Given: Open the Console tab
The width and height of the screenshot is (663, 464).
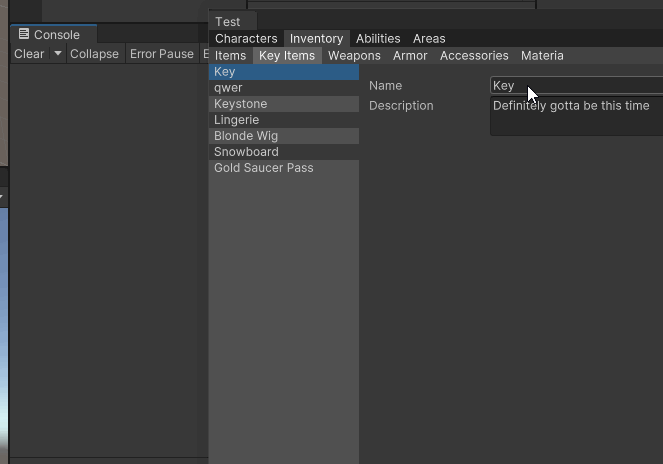Looking at the screenshot, I should (53, 34).
